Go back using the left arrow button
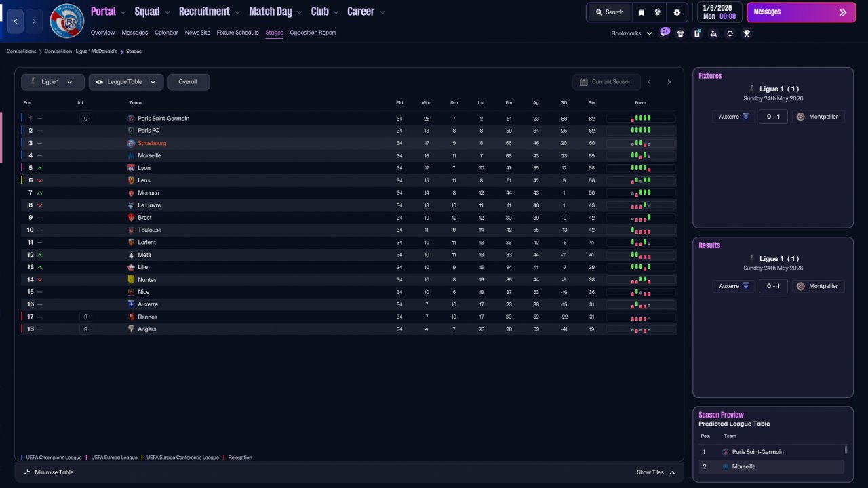Viewport: 868px width, 488px height. [x=16, y=21]
